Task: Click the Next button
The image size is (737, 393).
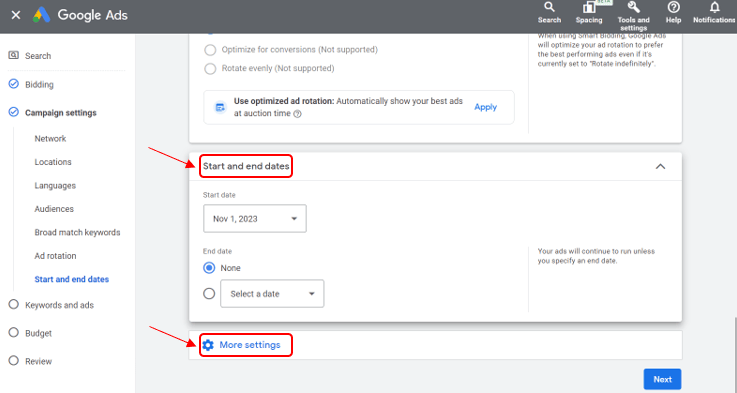Action: click(662, 379)
